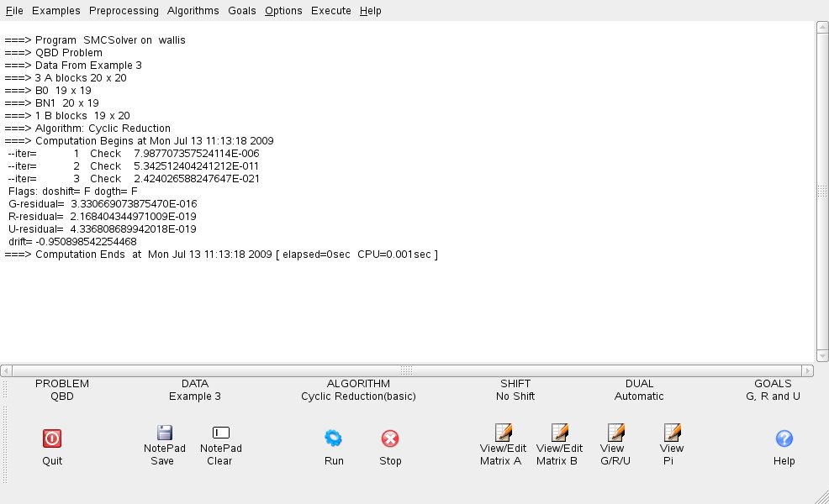The height and width of the screenshot is (504, 829).
Task: Open View/Edit Matrix B editor icon
Action: pos(559,433)
